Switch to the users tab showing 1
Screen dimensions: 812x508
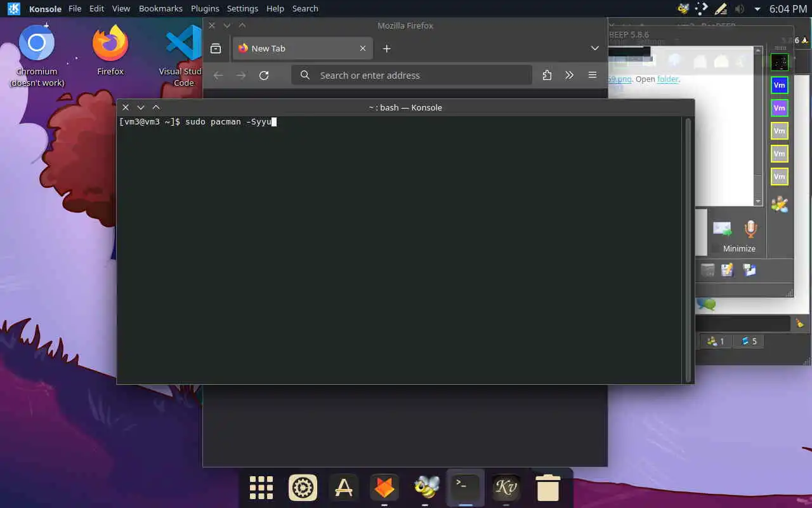[x=716, y=341]
